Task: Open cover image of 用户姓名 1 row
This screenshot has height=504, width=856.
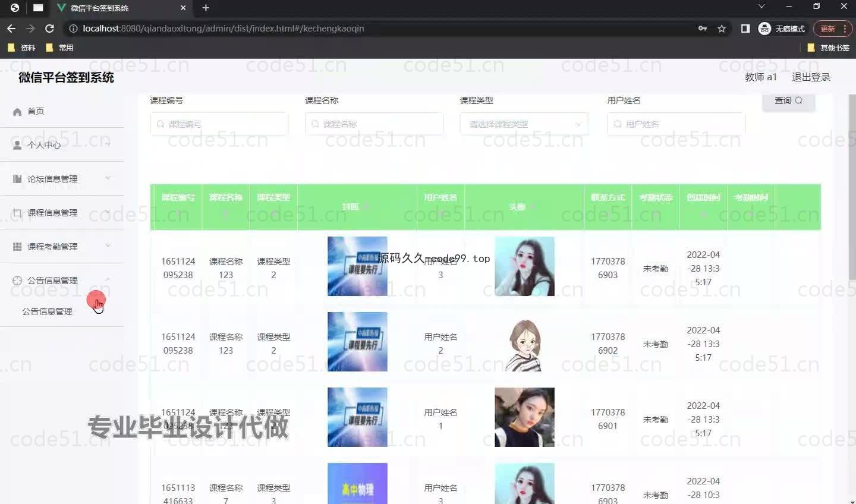Action: [357, 417]
